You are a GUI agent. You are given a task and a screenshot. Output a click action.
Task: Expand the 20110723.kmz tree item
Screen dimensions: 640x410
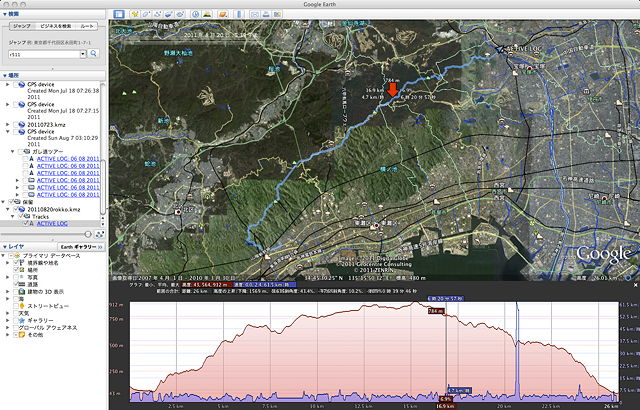point(8,124)
